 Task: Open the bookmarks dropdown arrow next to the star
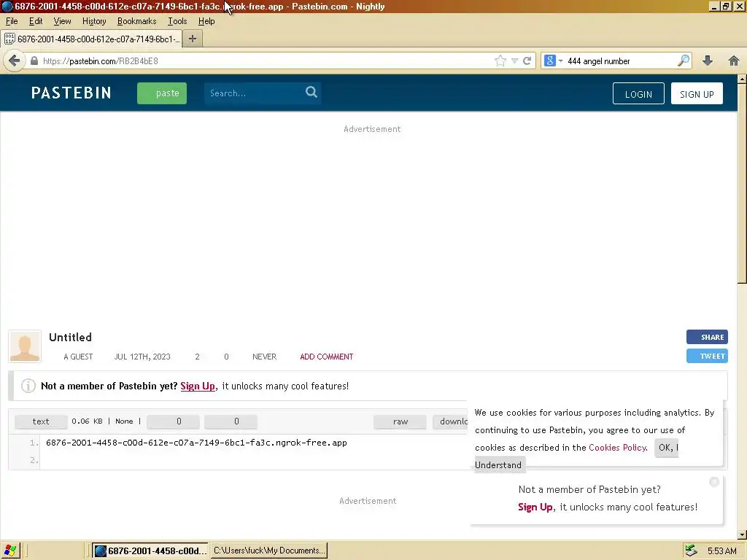point(514,61)
